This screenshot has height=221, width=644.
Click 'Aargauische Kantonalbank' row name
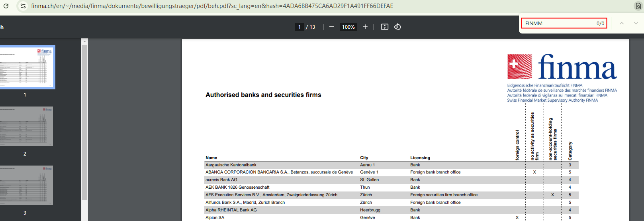[x=231, y=165]
